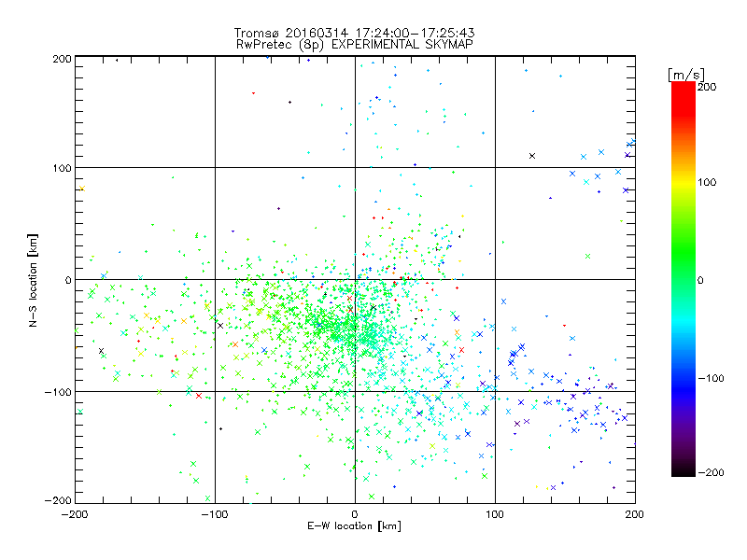Select the 'E-W location [km]' axis label

click(355, 526)
